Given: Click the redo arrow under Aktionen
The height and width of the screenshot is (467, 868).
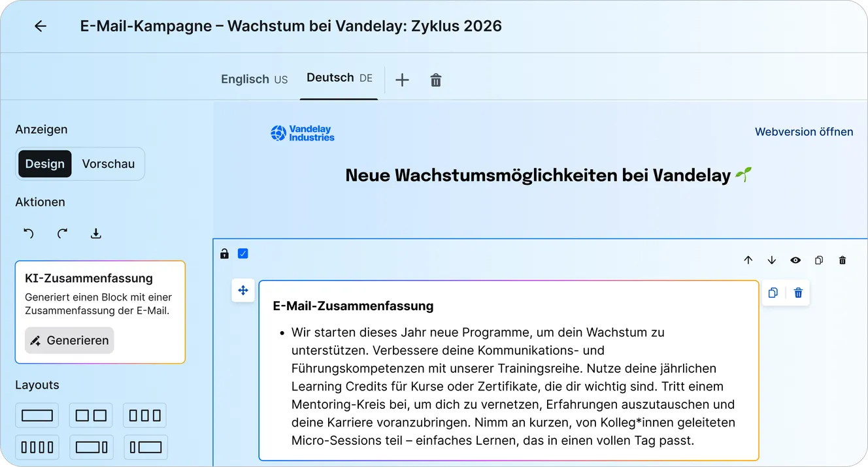Looking at the screenshot, I should (62, 233).
